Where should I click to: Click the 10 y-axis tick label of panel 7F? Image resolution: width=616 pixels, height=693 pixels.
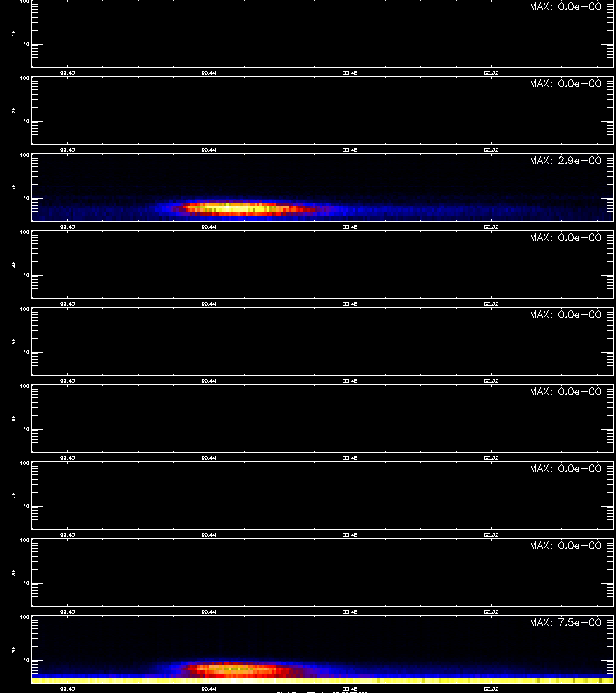pos(26,507)
